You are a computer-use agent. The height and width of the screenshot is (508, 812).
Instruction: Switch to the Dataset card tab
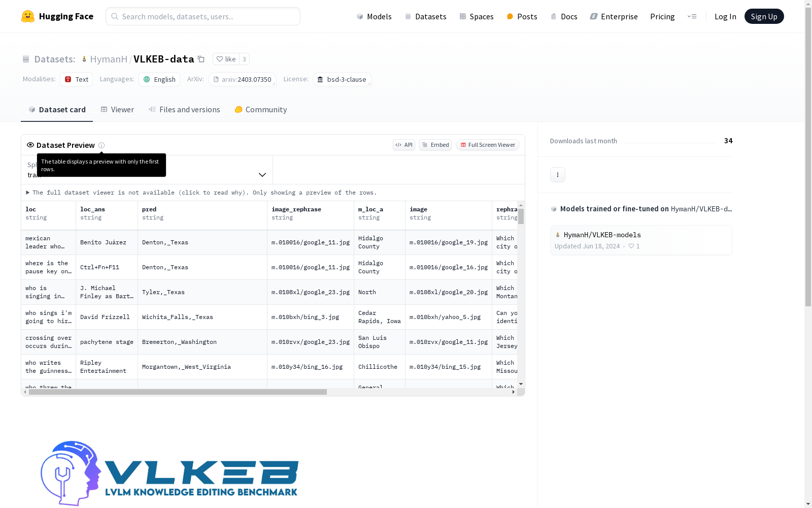click(57, 110)
